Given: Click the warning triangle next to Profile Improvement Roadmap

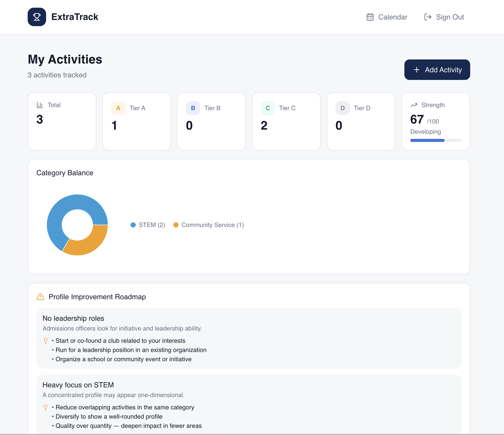Looking at the screenshot, I should 40,297.
